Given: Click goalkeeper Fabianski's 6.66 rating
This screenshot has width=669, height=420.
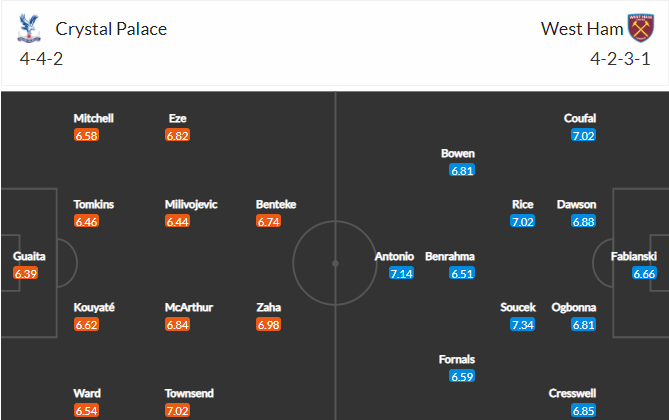Looking at the screenshot, I should (644, 274).
